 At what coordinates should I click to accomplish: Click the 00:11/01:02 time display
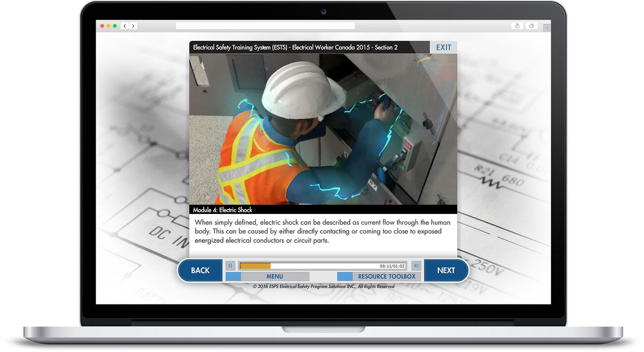pyautogui.click(x=392, y=266)
